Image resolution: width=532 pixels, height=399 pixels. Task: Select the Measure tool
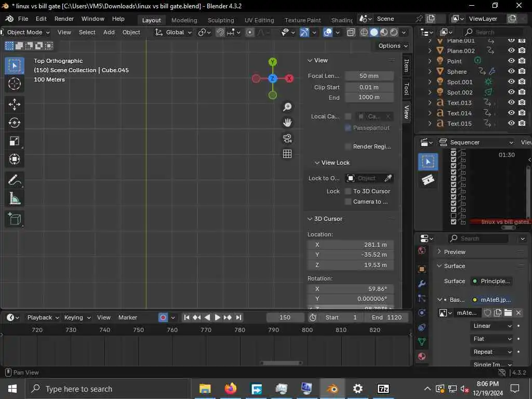[14, 198]
